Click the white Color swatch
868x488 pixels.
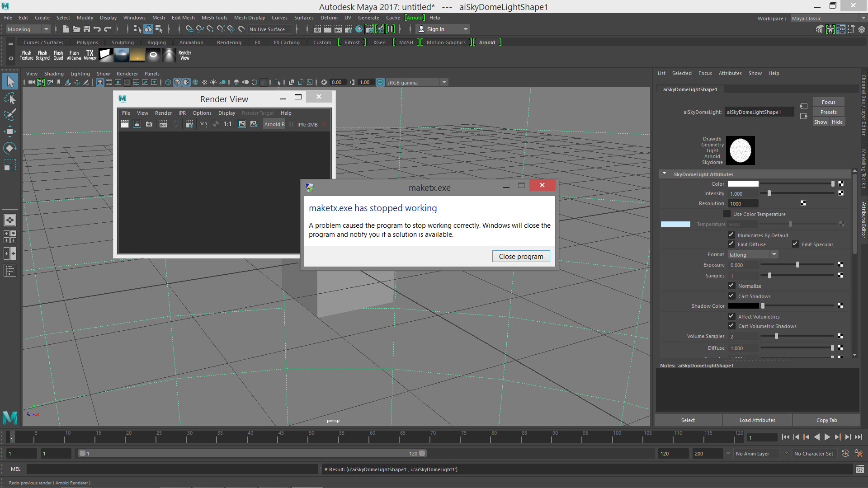[743, 184]
